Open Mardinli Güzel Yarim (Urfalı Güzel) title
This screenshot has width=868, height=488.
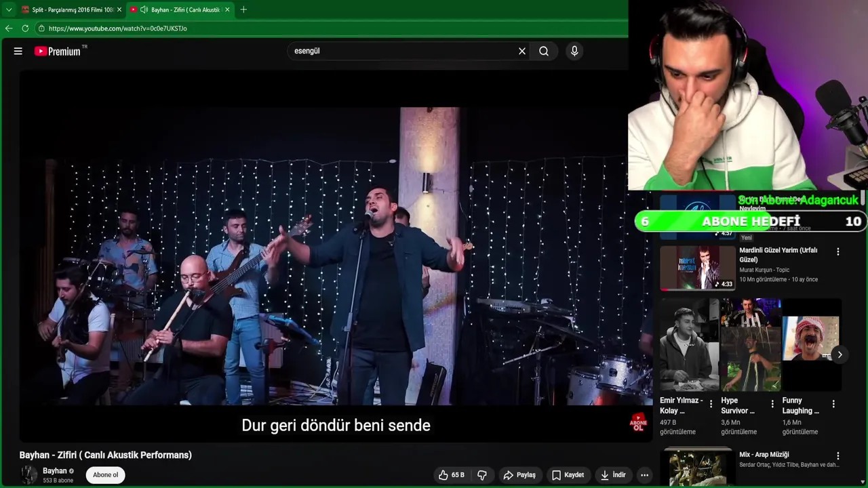coord(778,255)
